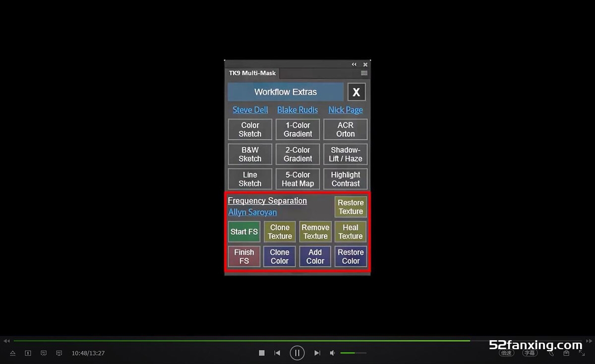Open the 字幕 subtitle option
Image resolution: width=595 pixels, height=364 pixels.
530,353
